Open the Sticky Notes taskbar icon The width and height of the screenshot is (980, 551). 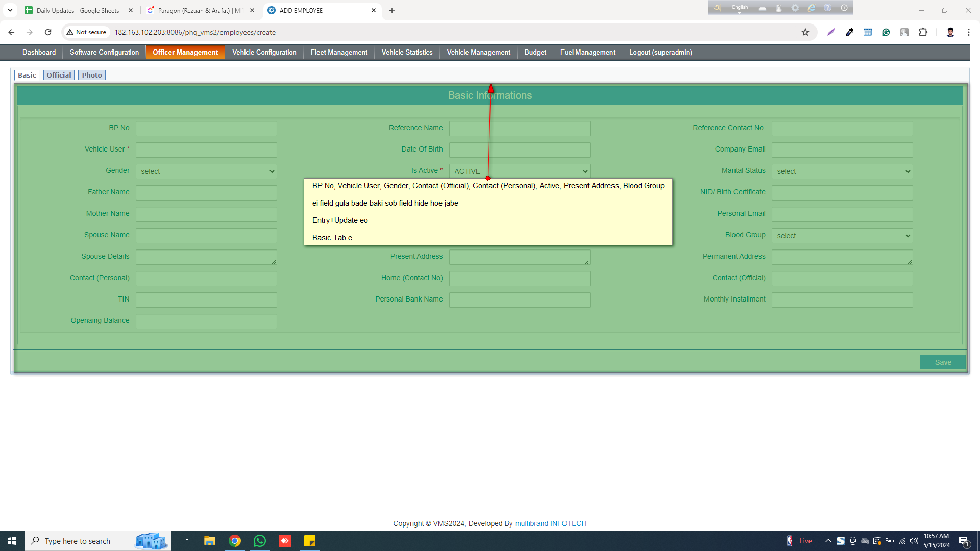coord(310,541)
